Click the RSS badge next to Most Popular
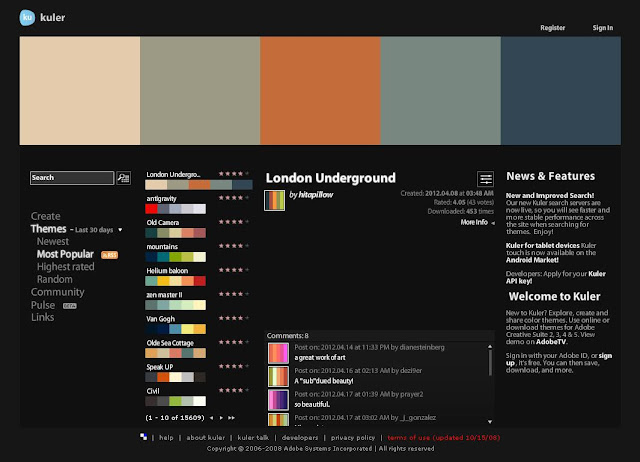The height and width of the screenshot is (462, 640). coord(109,255)
